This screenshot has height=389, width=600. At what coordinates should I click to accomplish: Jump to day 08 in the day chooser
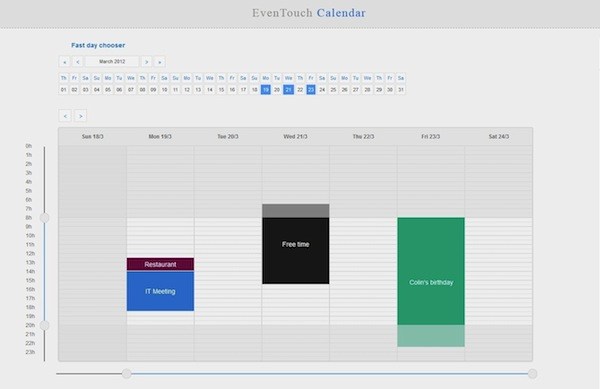(142, 90)
